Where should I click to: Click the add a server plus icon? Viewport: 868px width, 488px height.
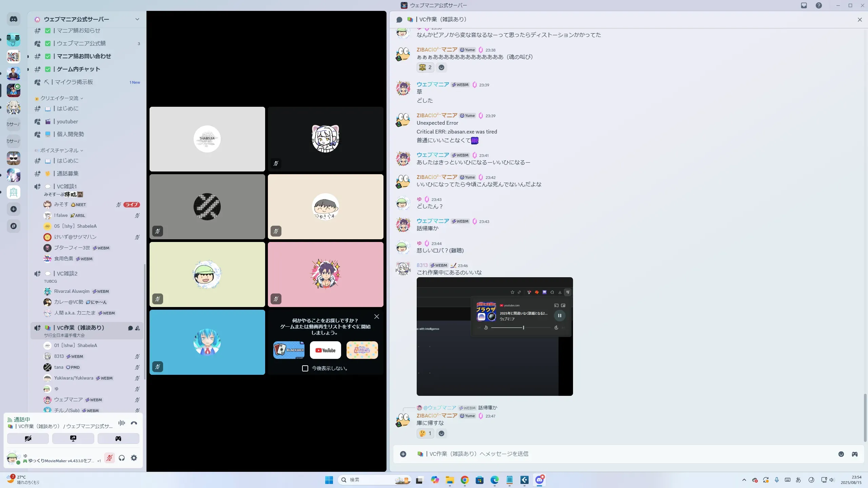coord(14,209)
